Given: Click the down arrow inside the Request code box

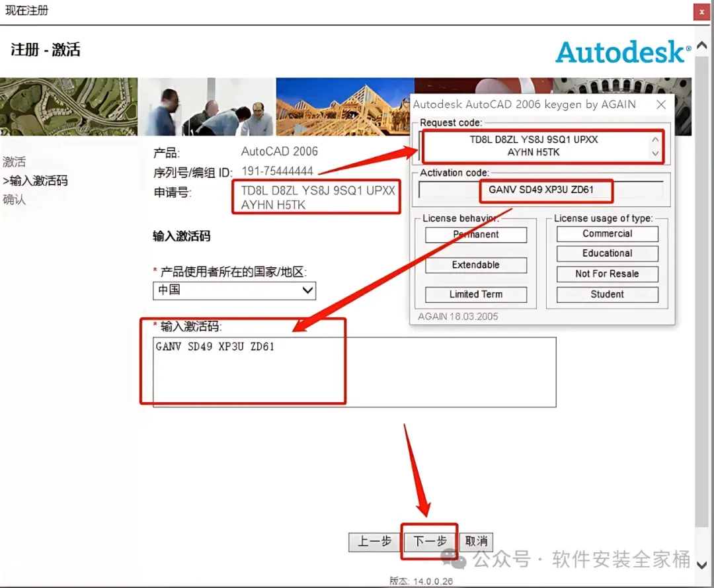Looking at the screenshot, I should point(655,153).
